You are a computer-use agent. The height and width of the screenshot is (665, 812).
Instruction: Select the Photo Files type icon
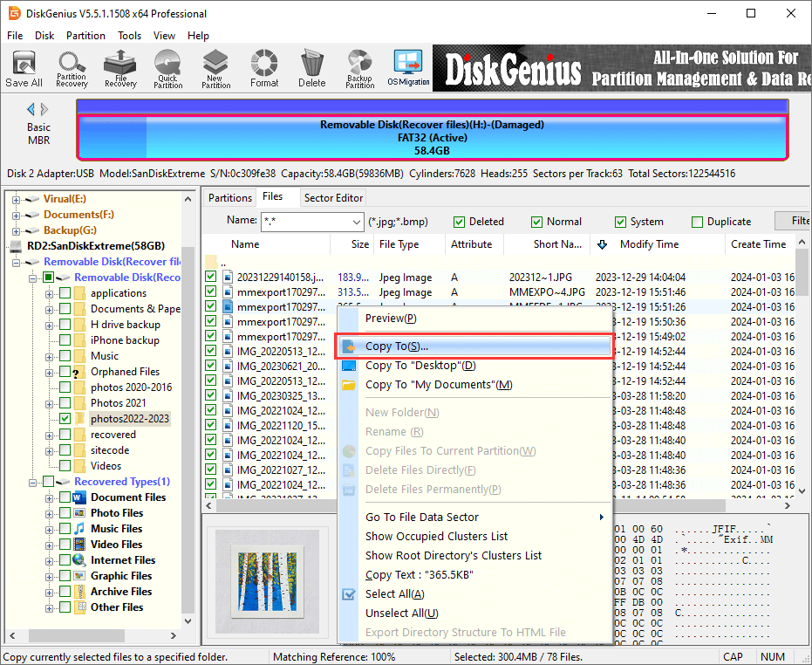[x=79, y=513]
